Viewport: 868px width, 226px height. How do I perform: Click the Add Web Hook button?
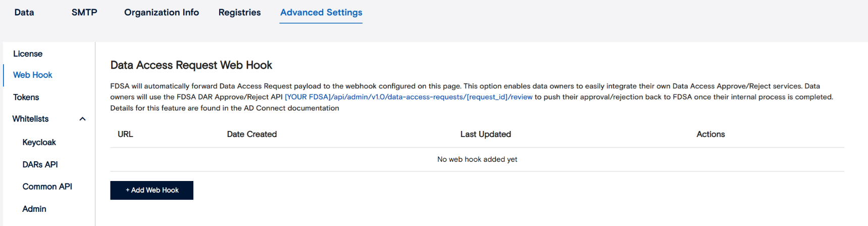click(x=152, y=190)
